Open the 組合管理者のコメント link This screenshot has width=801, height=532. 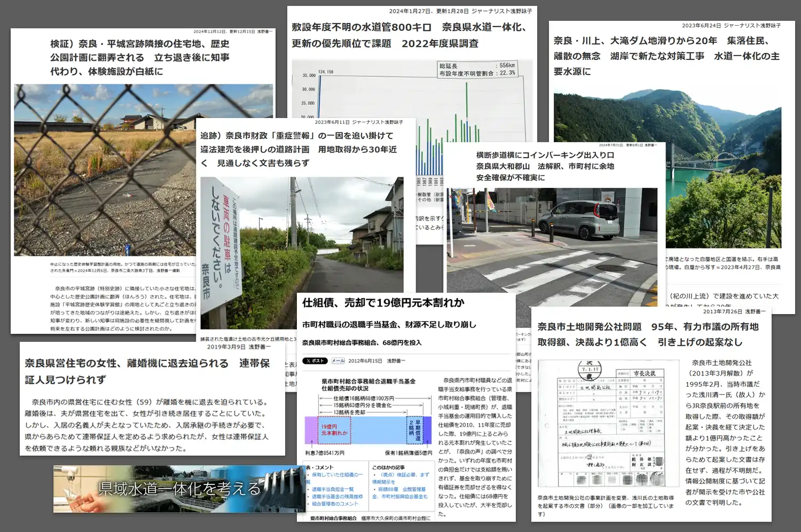335,504
